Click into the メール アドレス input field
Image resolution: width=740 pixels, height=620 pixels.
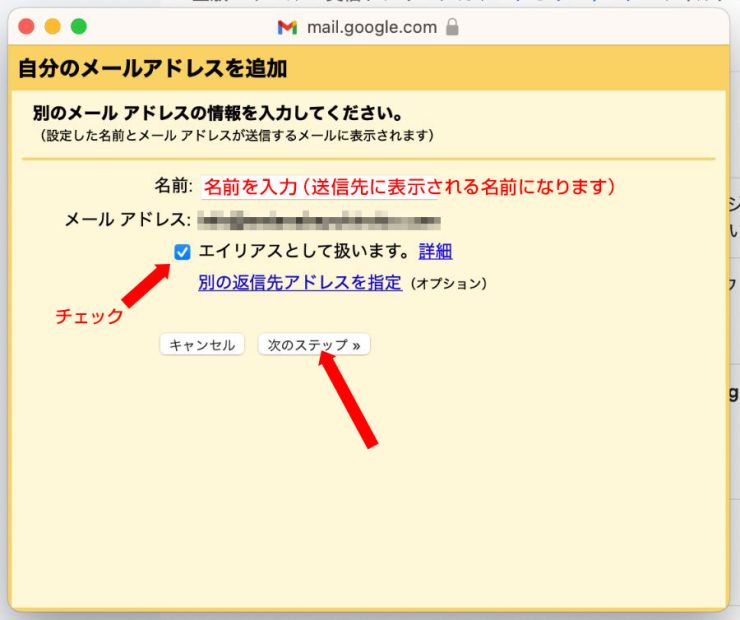click(318, 220)
